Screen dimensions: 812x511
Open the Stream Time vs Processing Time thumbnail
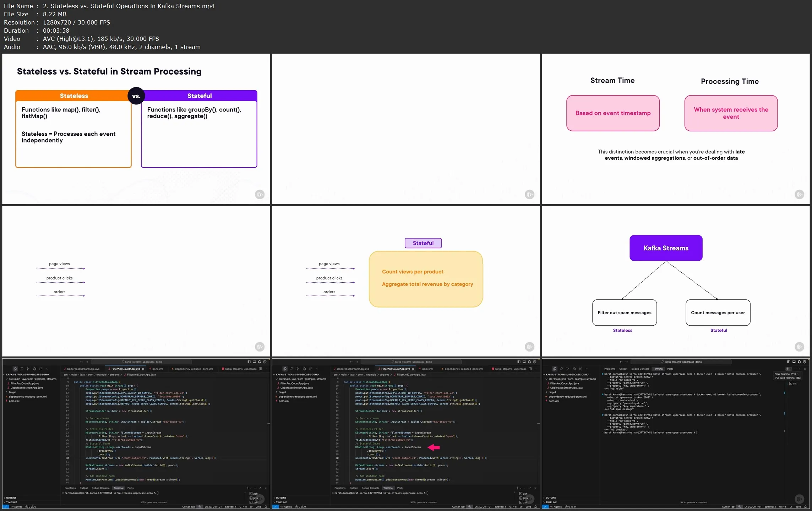[676, 129]
